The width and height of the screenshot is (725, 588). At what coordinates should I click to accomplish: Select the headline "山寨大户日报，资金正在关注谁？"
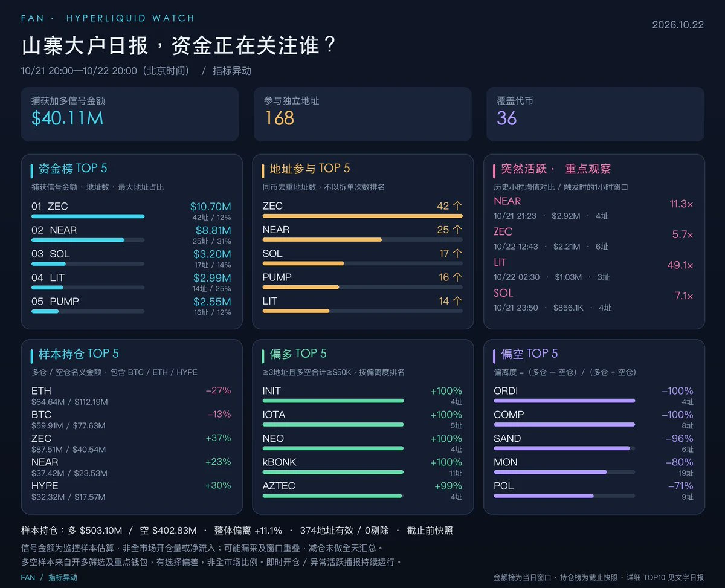click(179, 46)
